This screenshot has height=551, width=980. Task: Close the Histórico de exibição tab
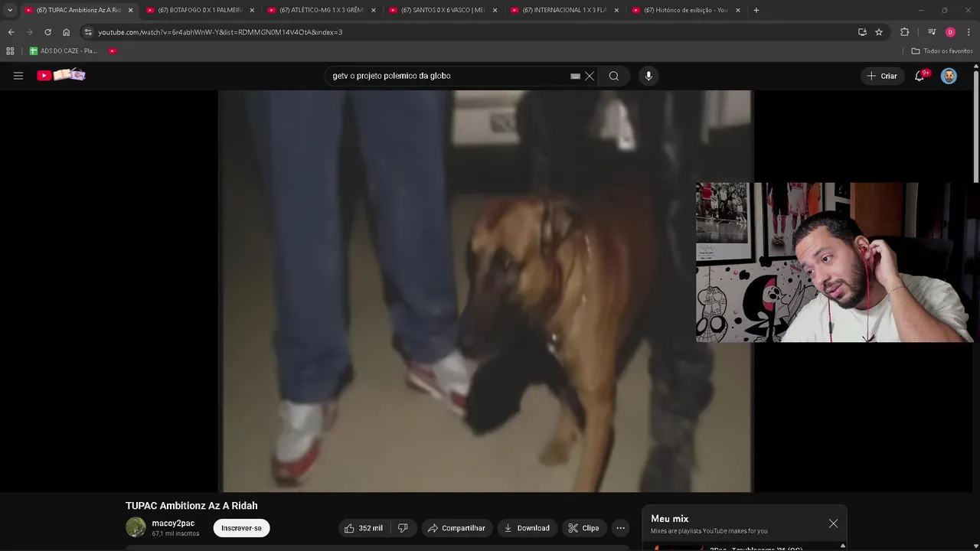[738, 10]
